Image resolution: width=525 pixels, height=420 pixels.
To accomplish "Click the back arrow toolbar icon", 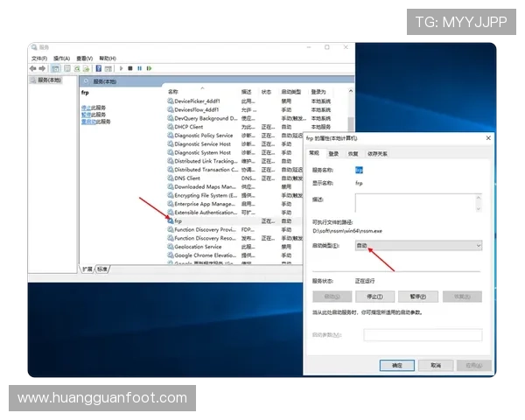I will pyautogui.click(x=33, y=68).
